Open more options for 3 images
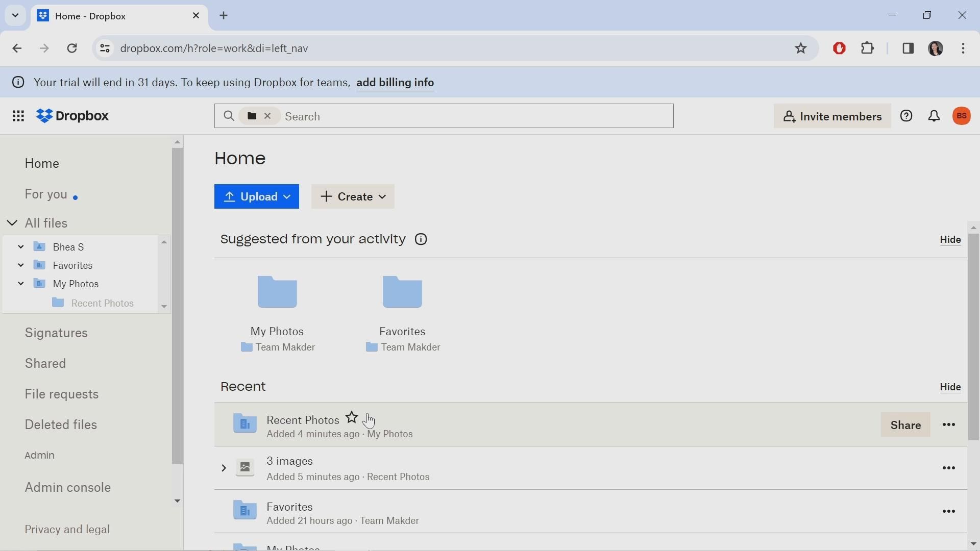Viewport: 980px width, 551px height. [949, 468]
